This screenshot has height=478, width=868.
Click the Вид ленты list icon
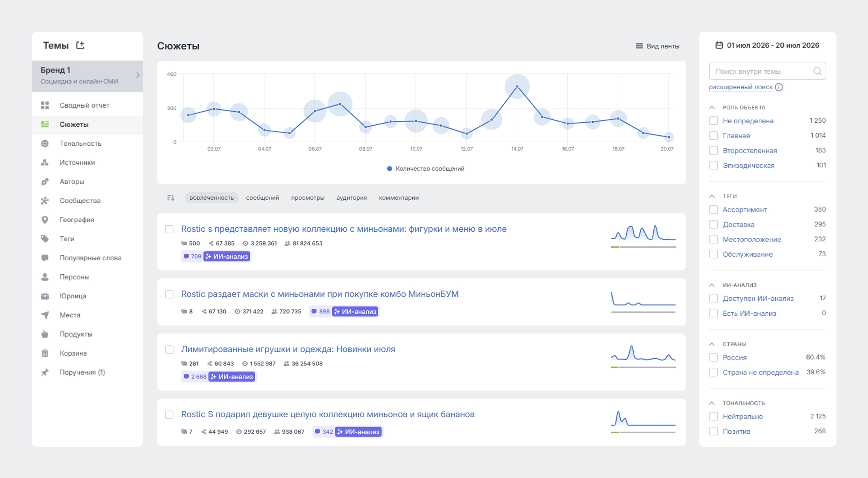pos(639,46)
